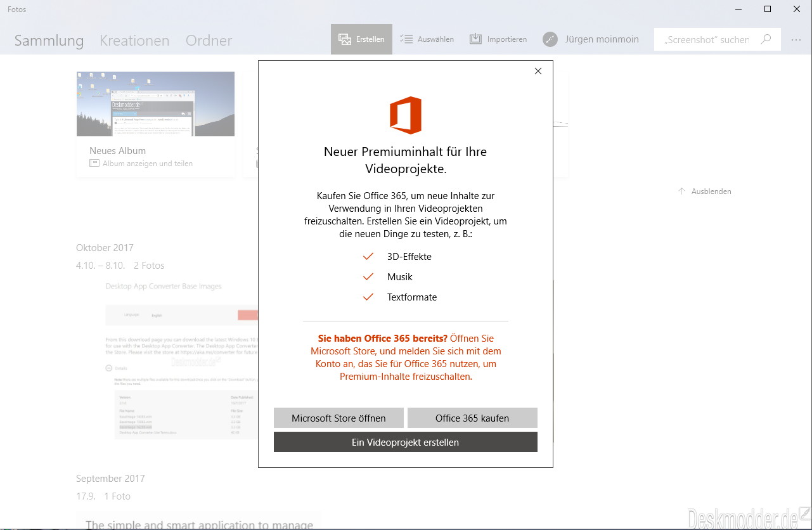Open the three-dots more menu
812x530 pixels.
pos(796,39)
